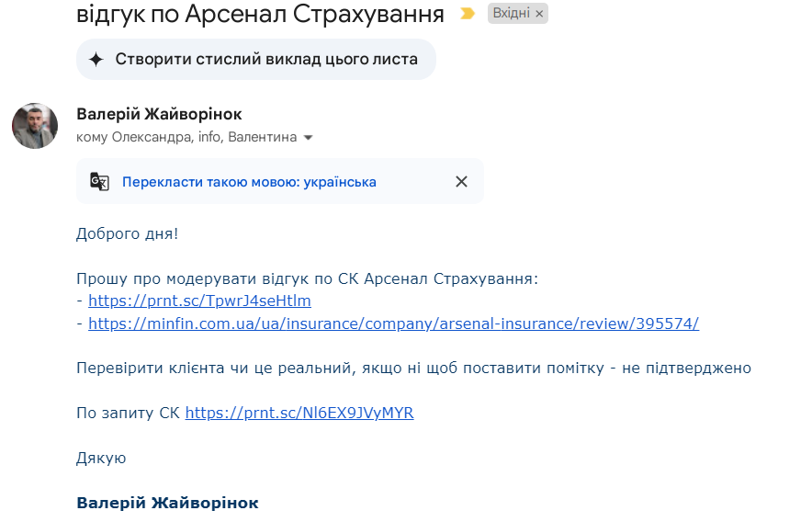Click the translate icon in the translation bar
The image size is (812, 522).
point(99,181)
